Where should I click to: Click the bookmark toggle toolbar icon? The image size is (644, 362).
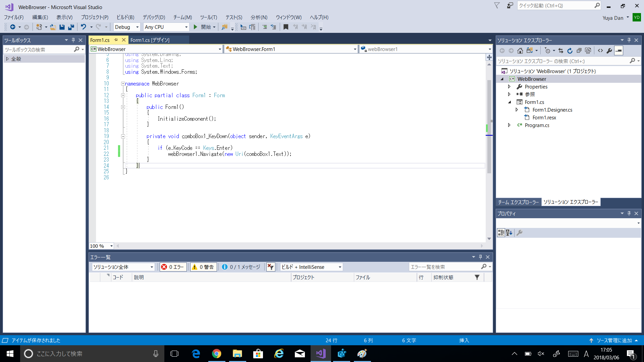pyautogui.click(x=286, y=27)
